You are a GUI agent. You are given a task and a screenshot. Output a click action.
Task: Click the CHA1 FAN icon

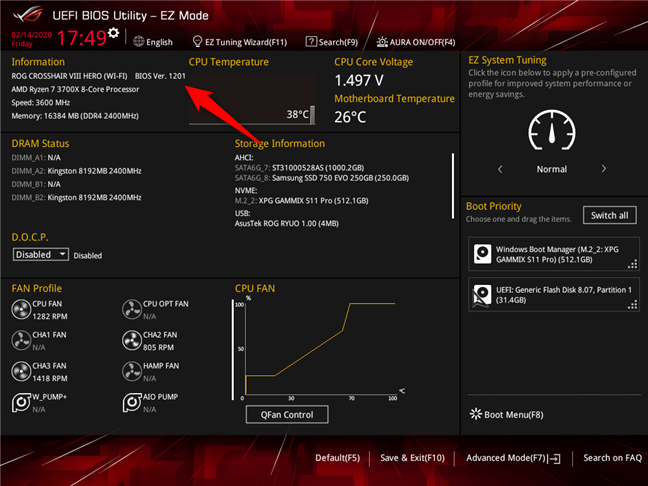[21, 341]
